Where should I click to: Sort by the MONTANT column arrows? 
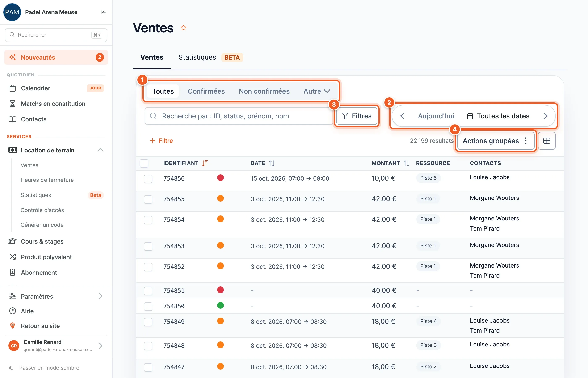pyautogui.click(x=406, y=163)
